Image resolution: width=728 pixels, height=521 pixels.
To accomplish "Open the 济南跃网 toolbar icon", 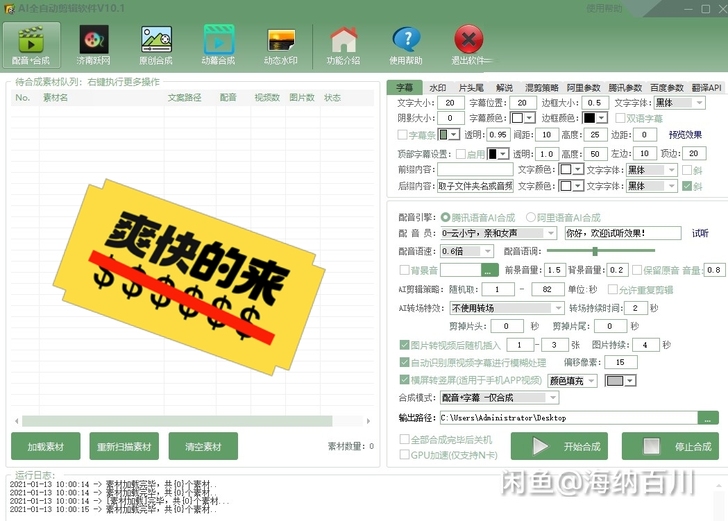I will click(94, 45).
